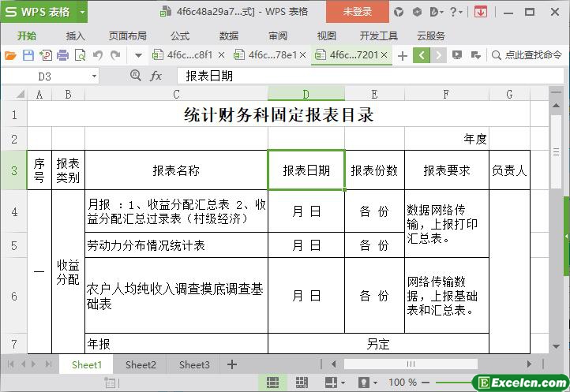Open the WPS 表格 application menu dropdown

[x=83, y=12]
